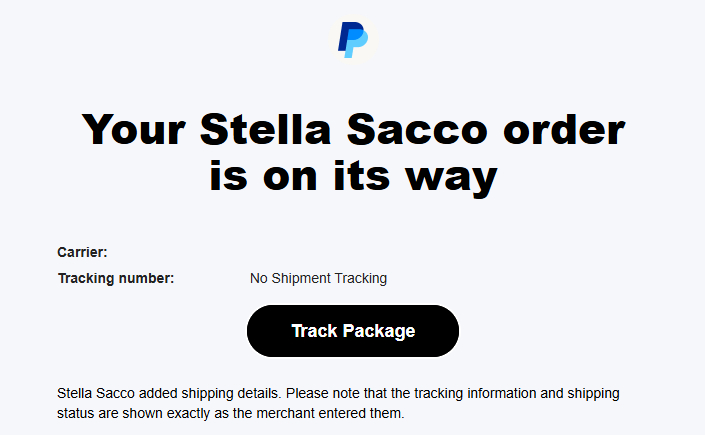
Task: Click the No Shipment Tracking text
Action: [318, 278]
